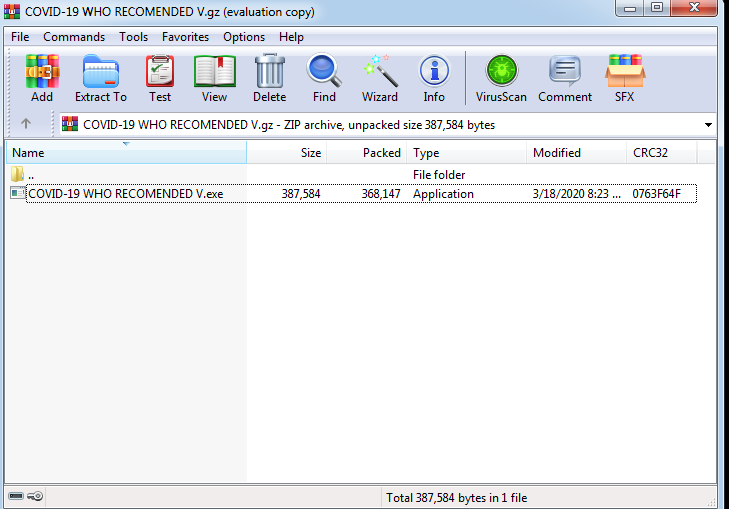Convert archive with SFX tool
Screen dimensions: 729x509
(625, 71)
